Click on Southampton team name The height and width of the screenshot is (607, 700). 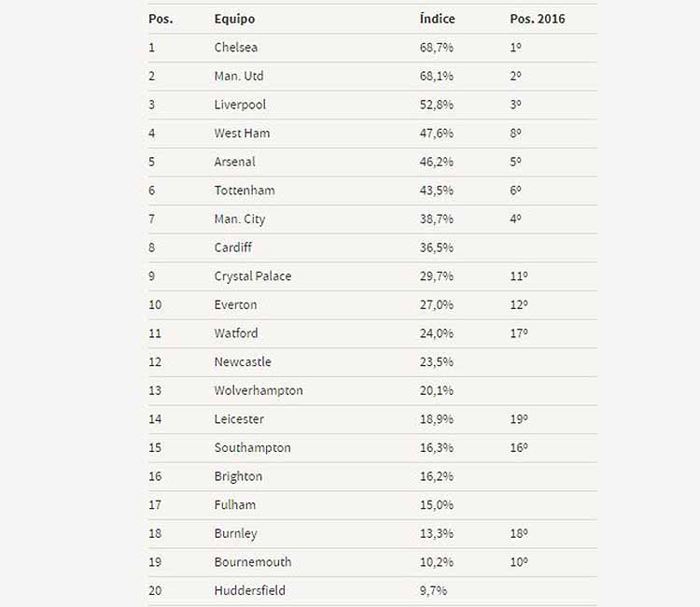252,448
